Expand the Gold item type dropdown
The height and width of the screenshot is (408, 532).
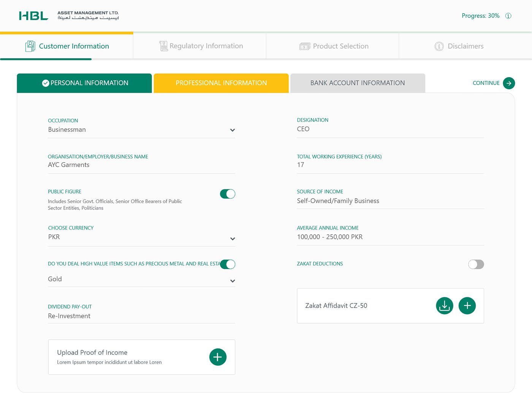233,281
